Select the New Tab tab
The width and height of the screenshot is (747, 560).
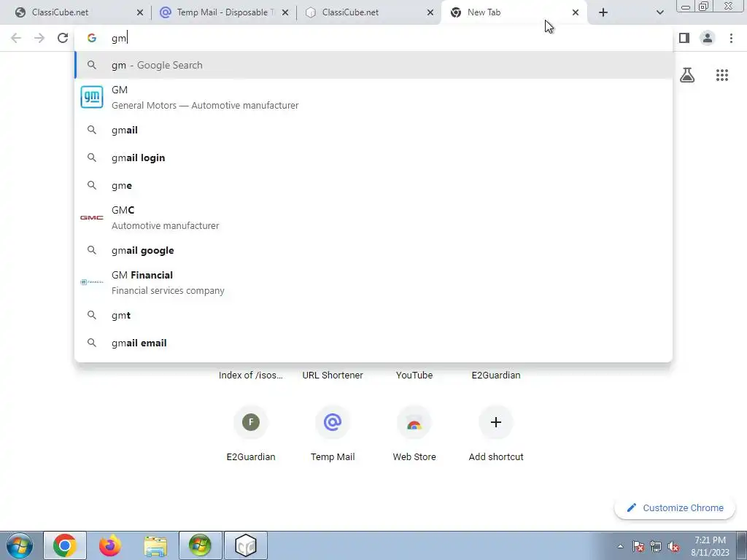514,12
